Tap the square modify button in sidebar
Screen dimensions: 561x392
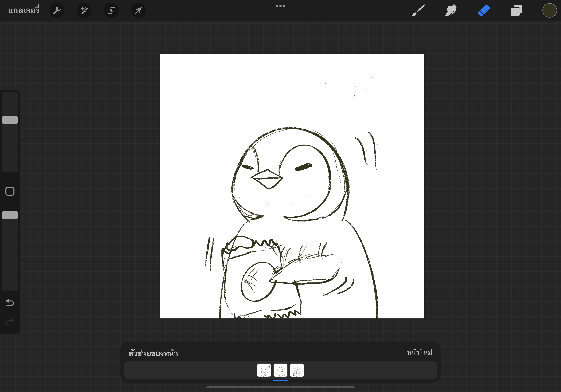tap(10, 191)
